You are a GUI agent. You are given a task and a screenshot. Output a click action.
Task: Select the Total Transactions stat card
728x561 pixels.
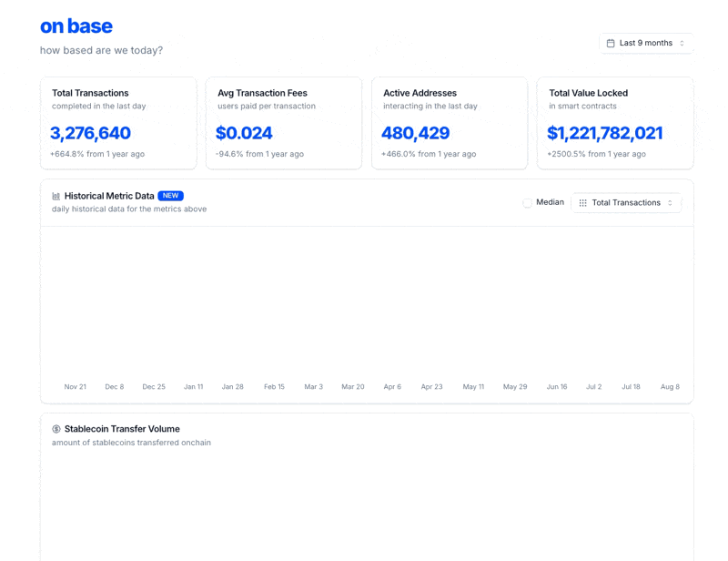(x=118, y=123)
